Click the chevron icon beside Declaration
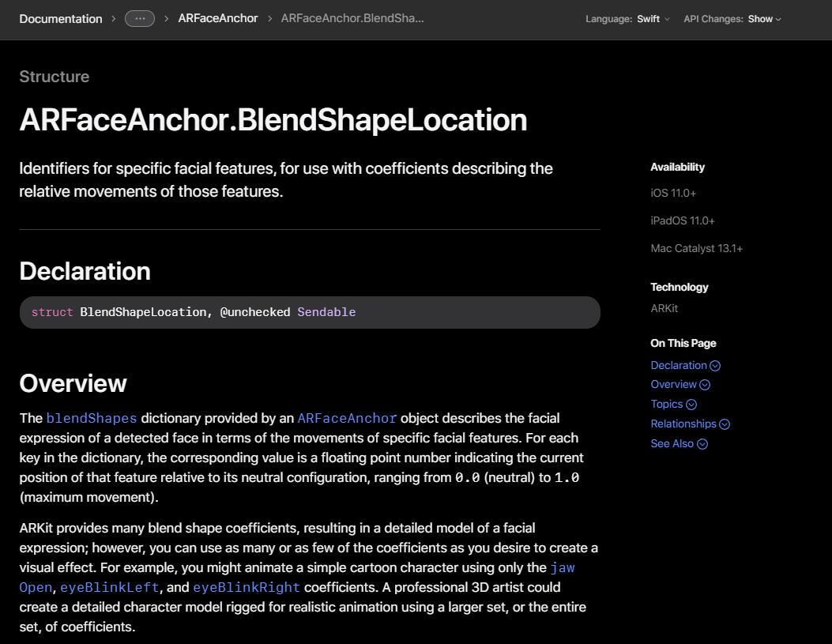This screenshot has width=832, height=644. pos(715,366)
